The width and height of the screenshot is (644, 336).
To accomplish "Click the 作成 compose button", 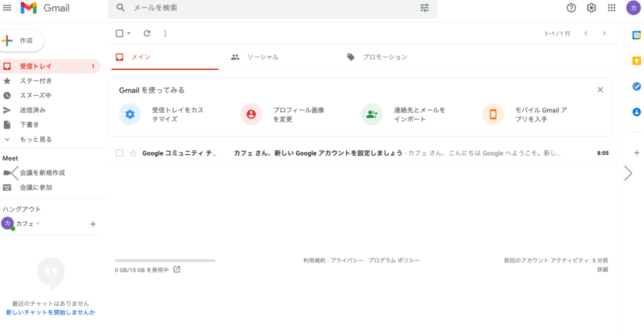I will pos(22,40).
